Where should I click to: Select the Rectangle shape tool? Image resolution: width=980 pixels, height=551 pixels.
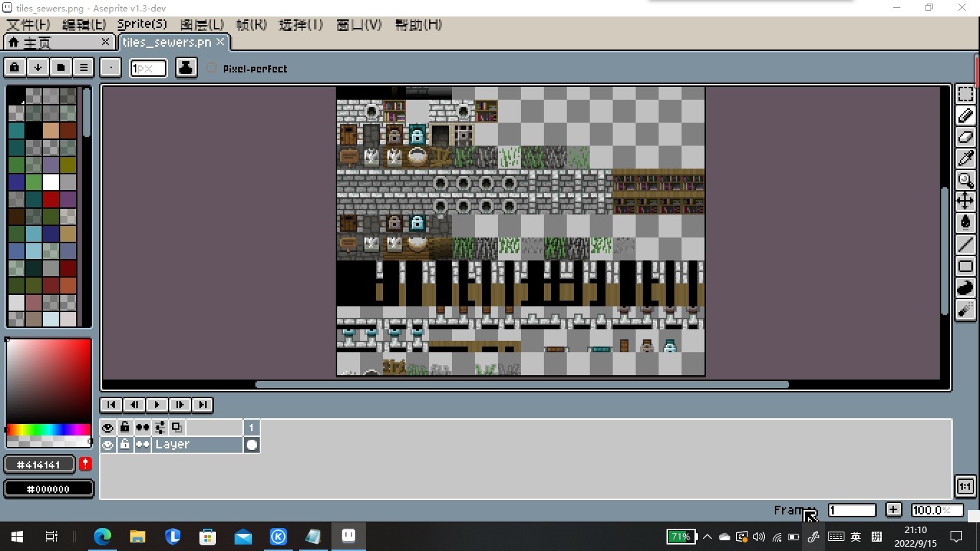pyautogui.click(x=966, y=266)
